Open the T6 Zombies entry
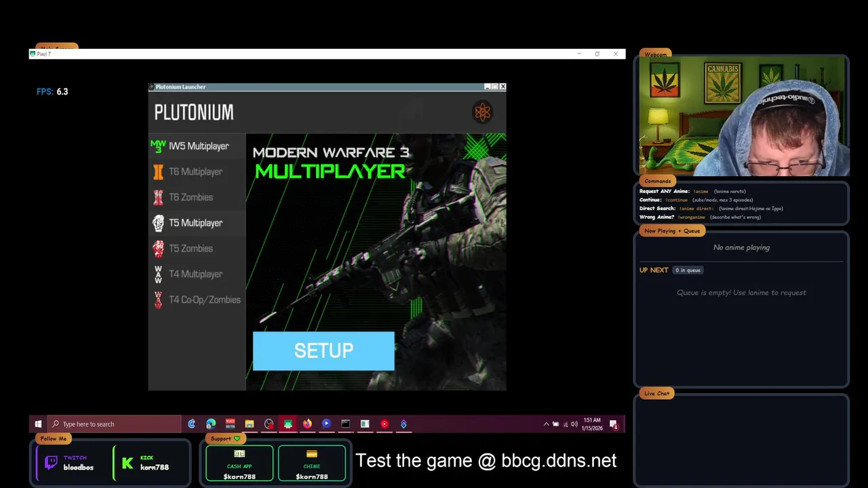This screenshot has height=488, width=868. [197, 197]
